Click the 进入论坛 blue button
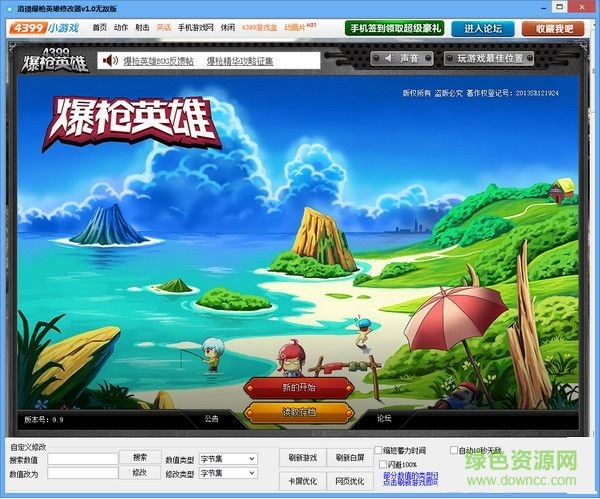 [483, 29]
